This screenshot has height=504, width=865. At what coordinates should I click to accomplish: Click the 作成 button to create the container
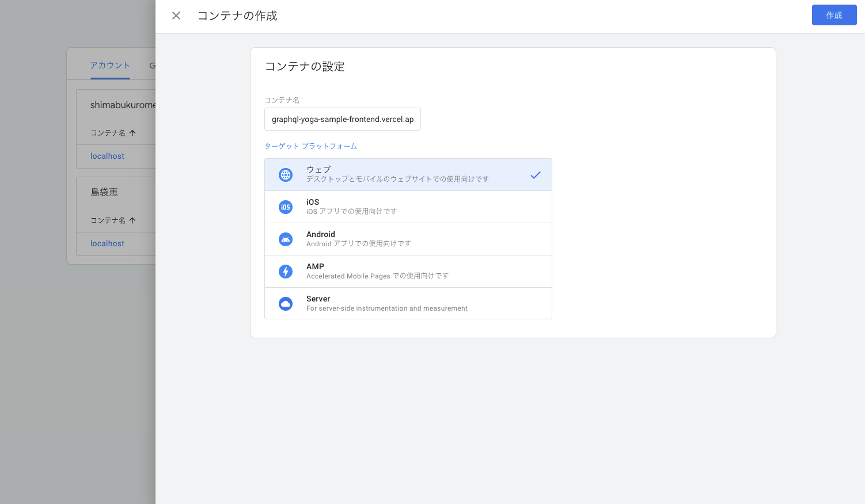click(x=834, y=15)
